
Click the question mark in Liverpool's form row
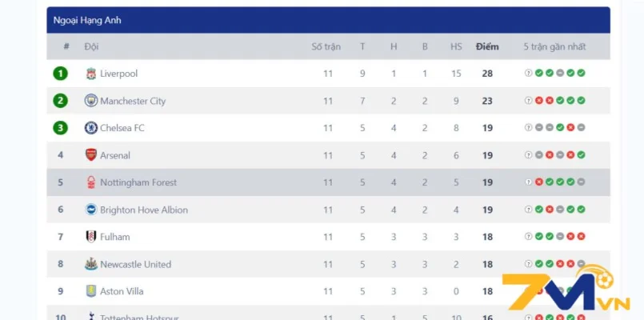pyautogui.click(x=528, y=74)
